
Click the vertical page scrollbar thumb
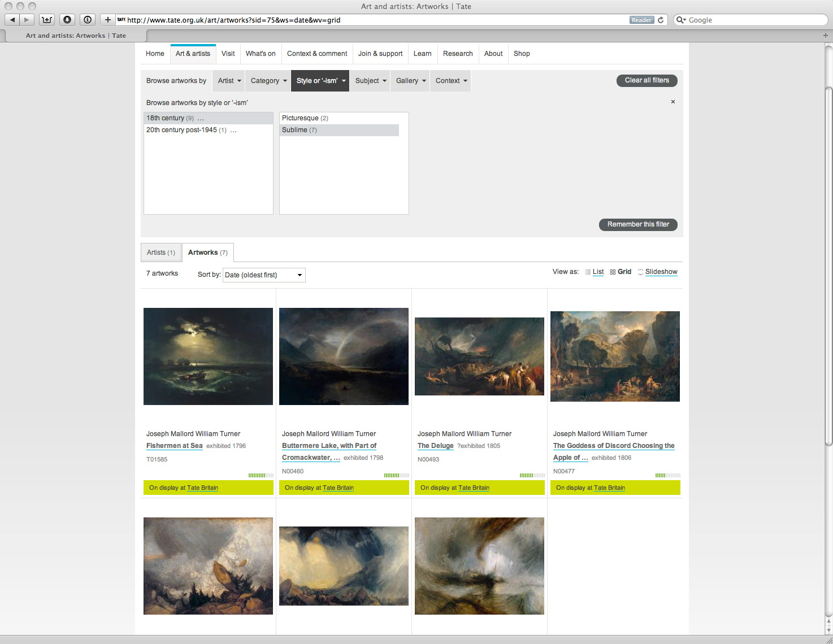(828, 266)
